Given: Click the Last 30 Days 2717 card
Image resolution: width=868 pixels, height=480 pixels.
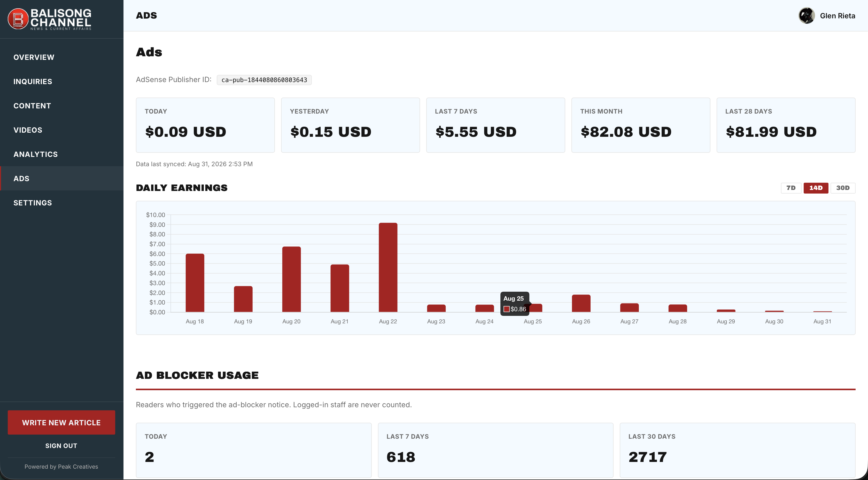Looking at the screenshot, I should [x=738, y=450].
